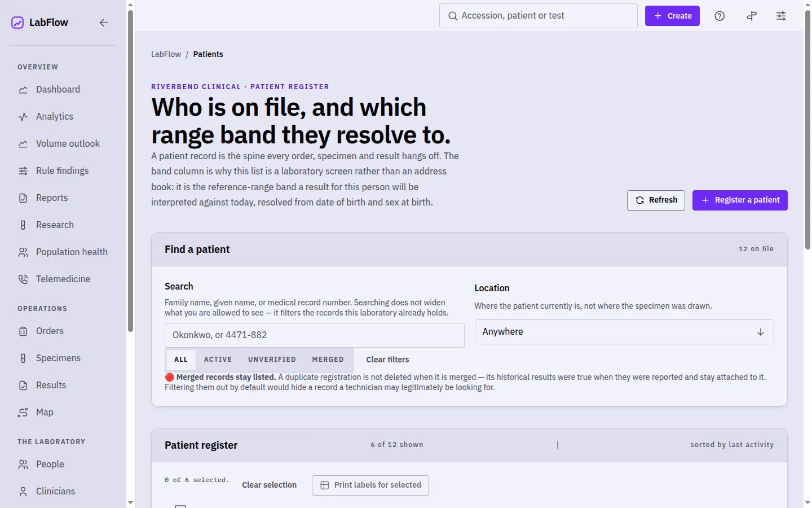
Task: Open the settings sliders icon
Action: coord(781,16)
